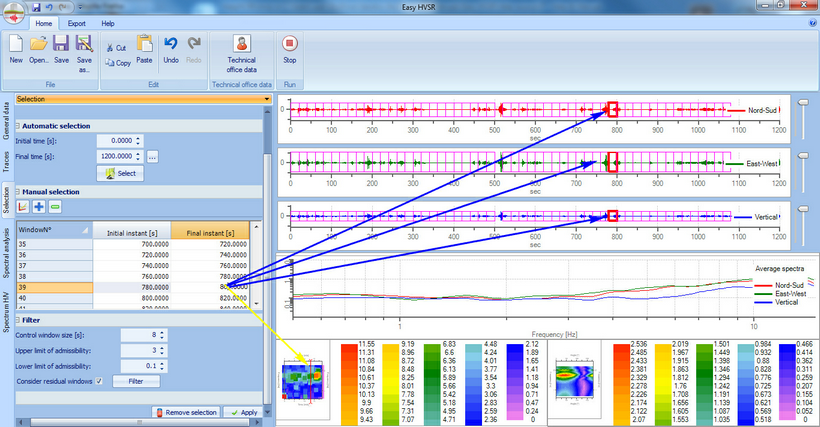
Task: Open the Selection panel dropdown
Action: click(x=267, y=99)
